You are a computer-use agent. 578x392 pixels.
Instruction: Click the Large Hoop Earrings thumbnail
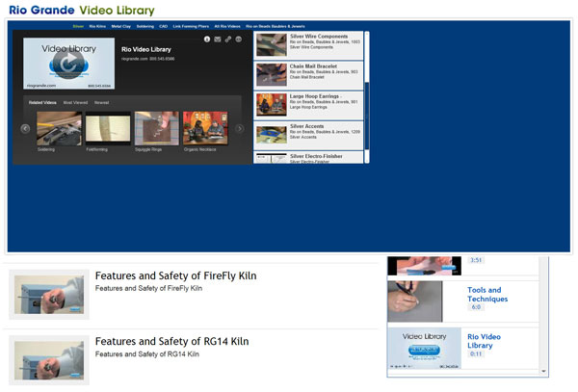tap(272, 105)
